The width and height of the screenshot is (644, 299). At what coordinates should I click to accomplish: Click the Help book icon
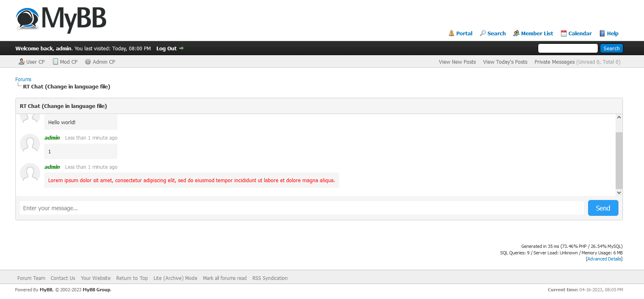click(602, 33)
